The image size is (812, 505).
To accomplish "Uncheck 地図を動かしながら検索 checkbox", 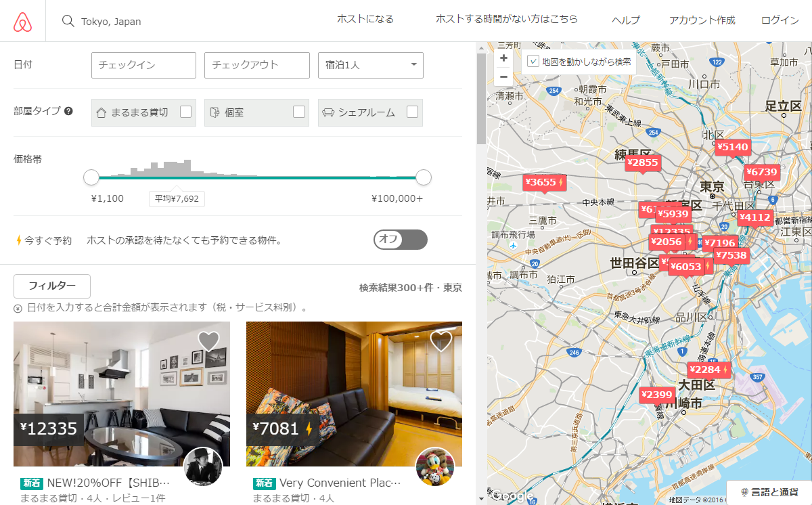I will pyautogui.click(x=533, y=61).
